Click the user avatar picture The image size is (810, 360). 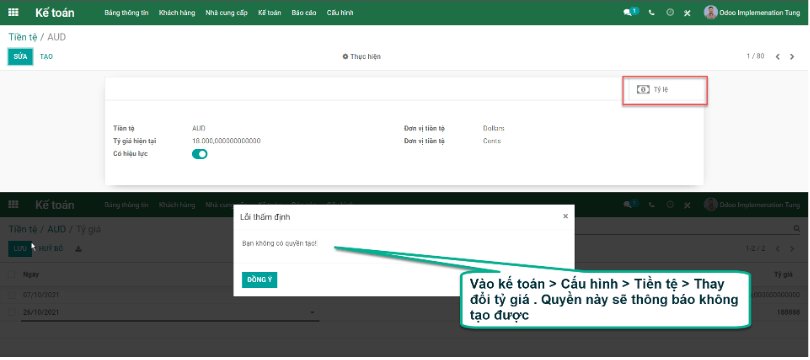coord(711,12)
